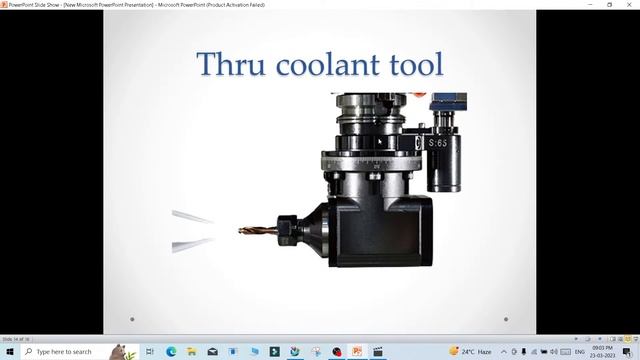
Task: Click the 'Thru coolant tool' slide title
Action: (320, 64)
